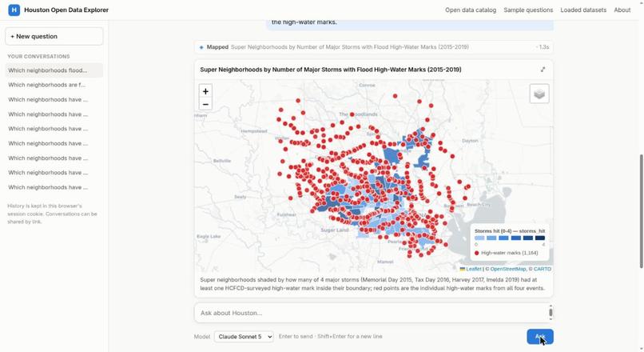
Task: Zoom out on the map with minus button
Action: [x=205, y=105]
